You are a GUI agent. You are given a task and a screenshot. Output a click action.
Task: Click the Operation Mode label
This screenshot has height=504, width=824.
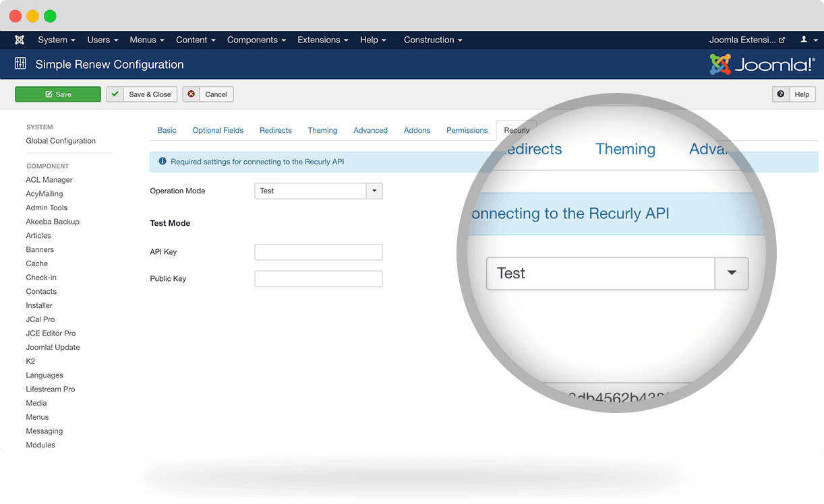pyautogui.click(x=177, y=191)
